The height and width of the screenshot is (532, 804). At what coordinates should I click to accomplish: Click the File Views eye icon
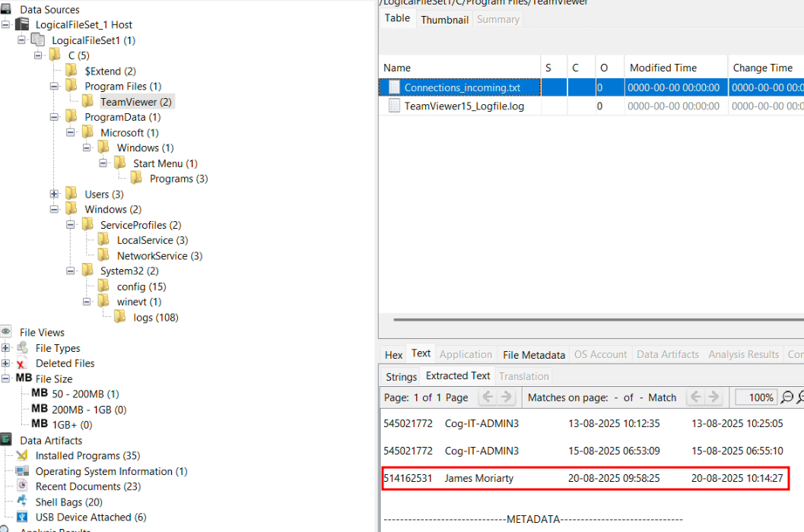tap(6, 332)
